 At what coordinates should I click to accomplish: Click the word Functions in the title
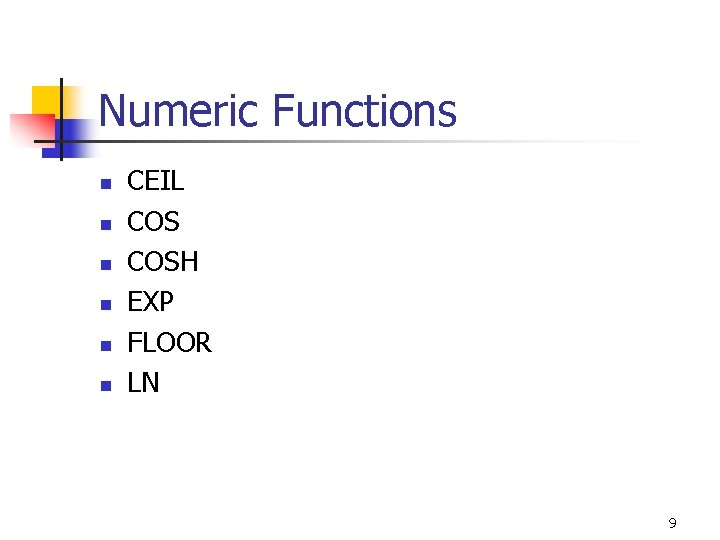(x=364, y=111)
